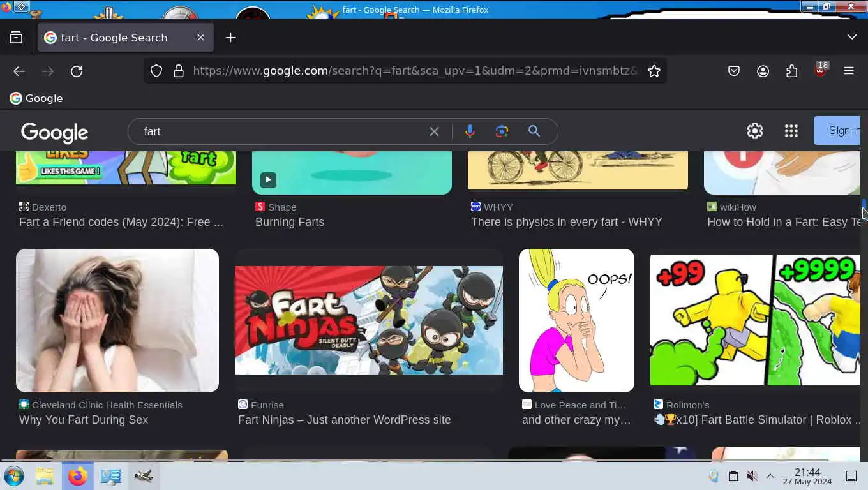Screen dimensions: 868x490
Task: Open the Extensions puzzle icon
Action: click(791, 71)
